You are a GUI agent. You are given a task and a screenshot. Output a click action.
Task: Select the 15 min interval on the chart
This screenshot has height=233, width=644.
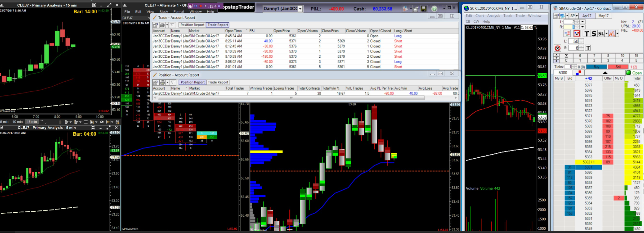click(x=32, y=122)
